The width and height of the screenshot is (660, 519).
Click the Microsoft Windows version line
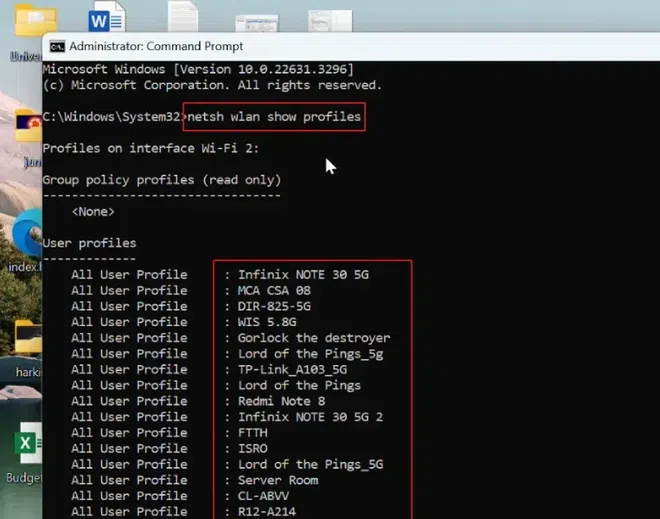click(198, 69)
